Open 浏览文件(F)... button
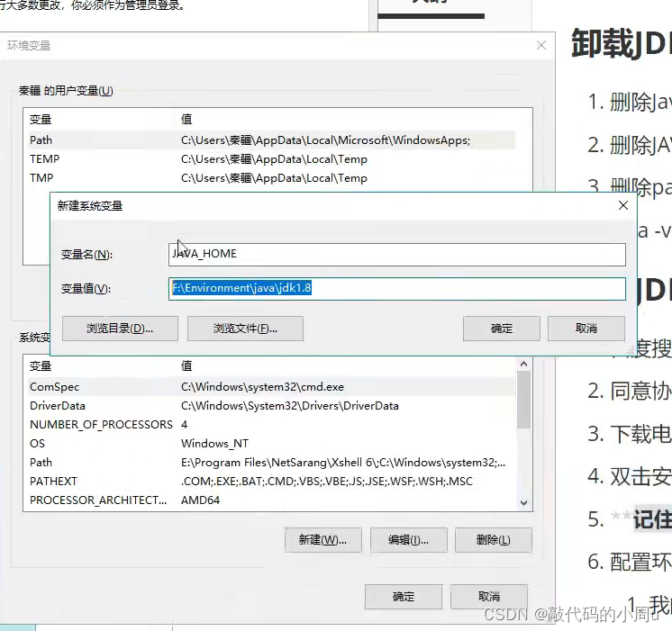This screenshot has height=631, width=672. (x=245, y=329)
